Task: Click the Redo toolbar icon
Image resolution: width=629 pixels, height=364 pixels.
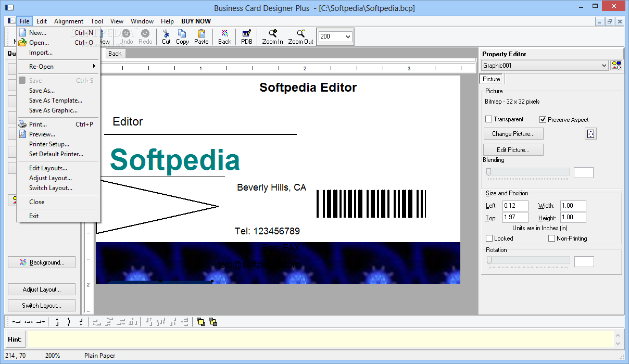Action: coord(145,36)
